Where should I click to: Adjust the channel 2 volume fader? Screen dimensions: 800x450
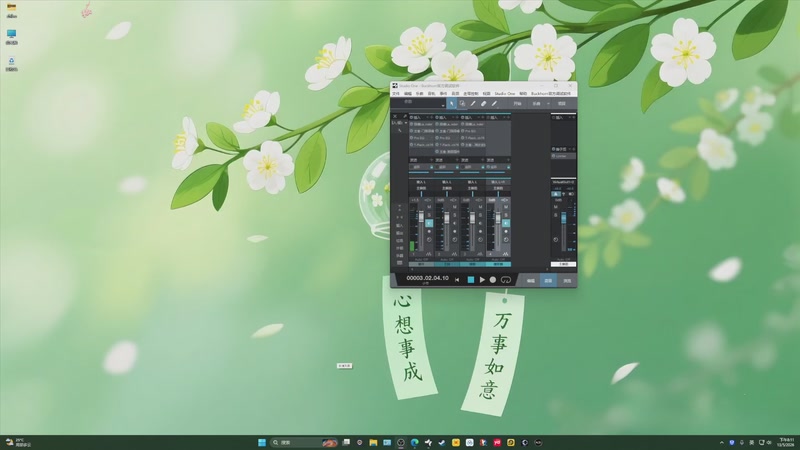pyautogui.click(x=447, y=218)
